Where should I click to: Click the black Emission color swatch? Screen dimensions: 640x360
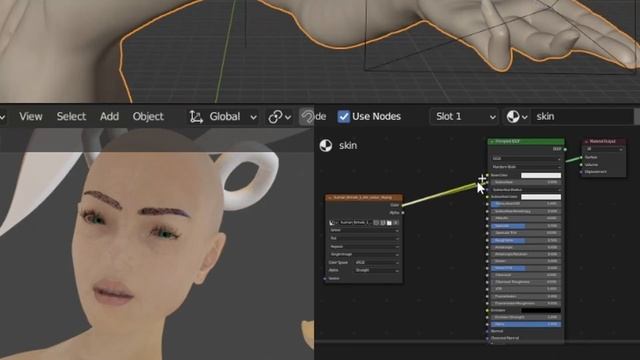[x=541, y=311]
